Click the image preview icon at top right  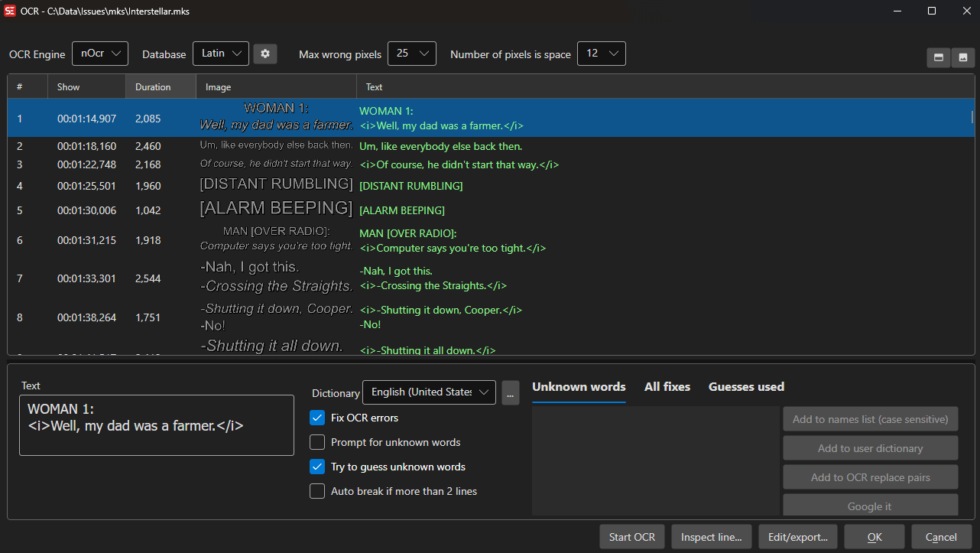[963, 57]
